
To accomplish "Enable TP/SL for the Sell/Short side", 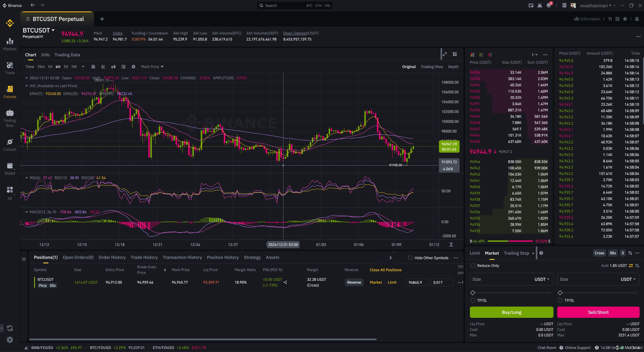I will tap(560, 300).
